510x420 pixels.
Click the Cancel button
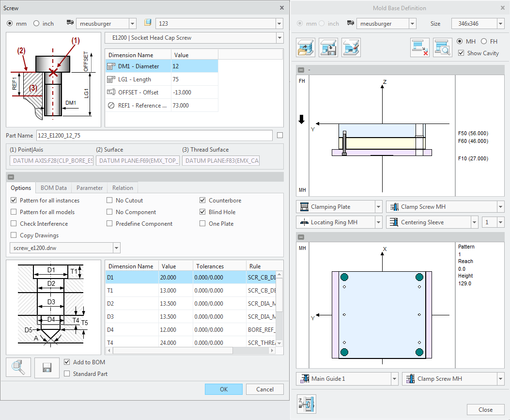pyautogui.click(x=265, y=389)
